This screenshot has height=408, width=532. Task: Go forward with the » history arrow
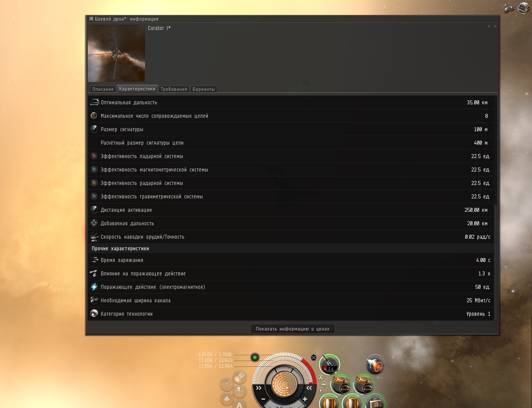coord(495,26)
